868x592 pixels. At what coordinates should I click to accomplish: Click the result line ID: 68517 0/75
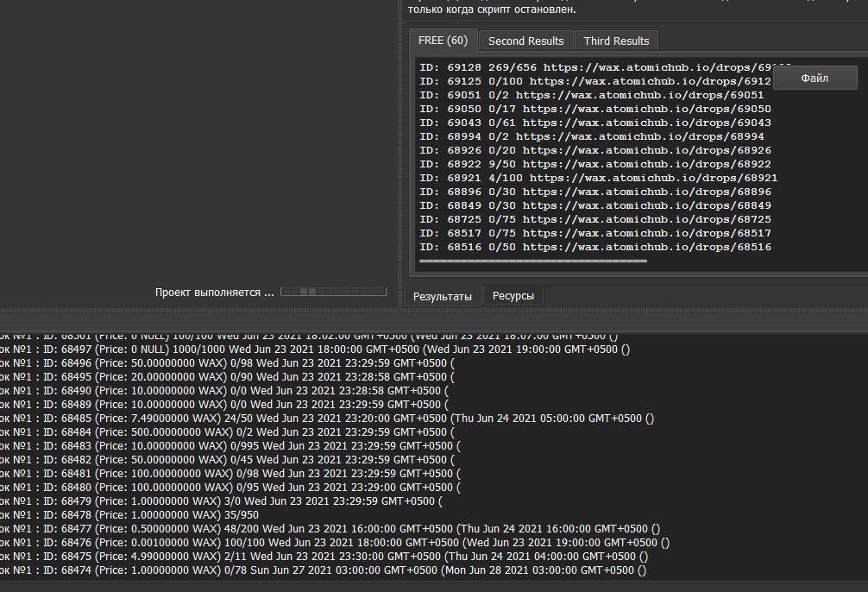[x=595, y=233]
